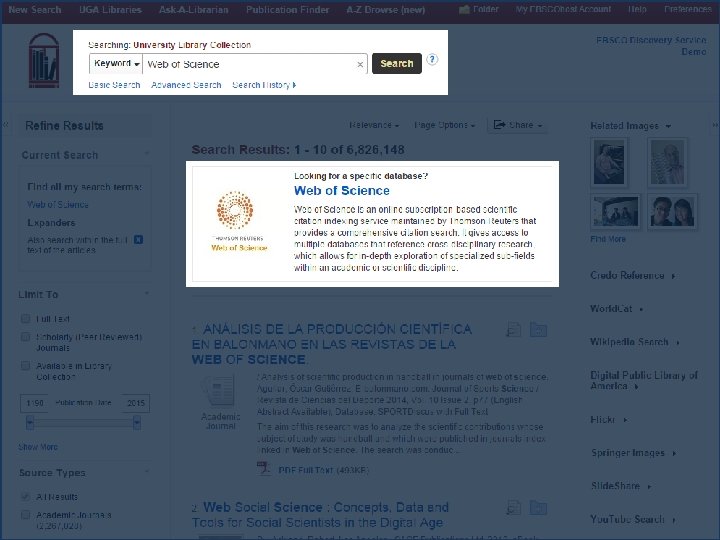Viewport: 720px width, 540px height.
Task: Open Publication Finder menu item
Action: click(287, 10)
